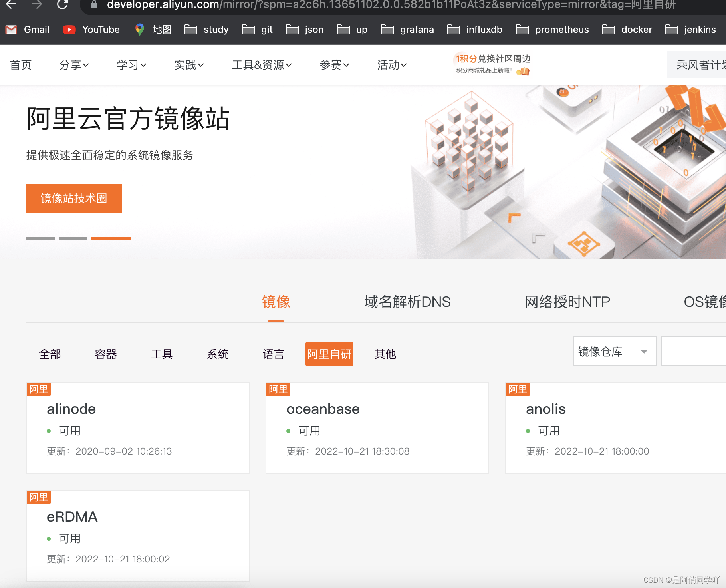Click the 镜像站技术圈 button
This screenshot has height=588, width=726.
[73, 198]
